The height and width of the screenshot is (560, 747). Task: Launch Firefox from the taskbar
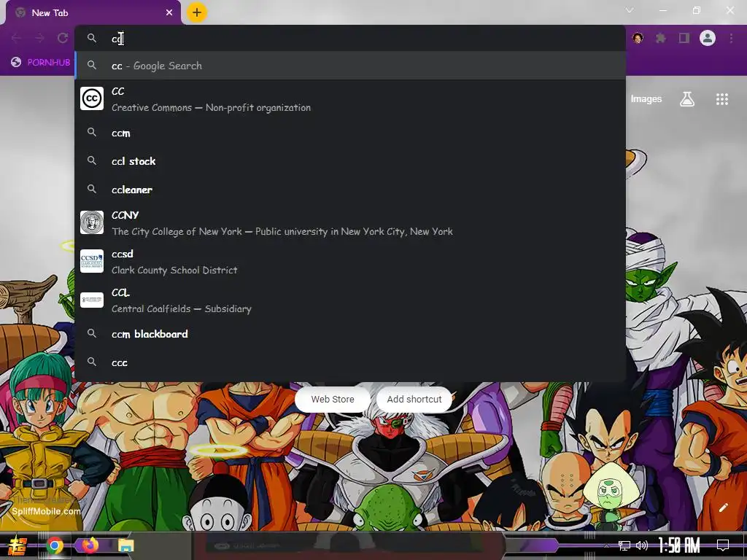(90, 545)
